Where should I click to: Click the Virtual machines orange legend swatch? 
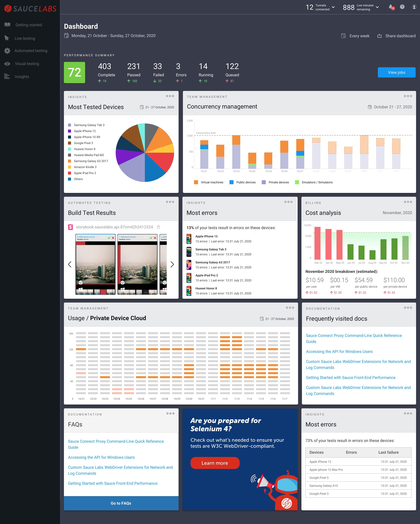point(196,182)
